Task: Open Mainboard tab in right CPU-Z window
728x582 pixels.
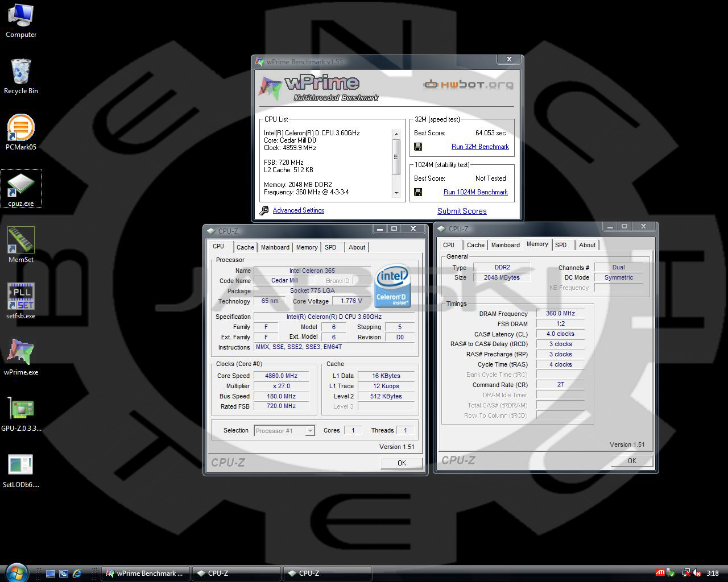Action: point(506,245)
